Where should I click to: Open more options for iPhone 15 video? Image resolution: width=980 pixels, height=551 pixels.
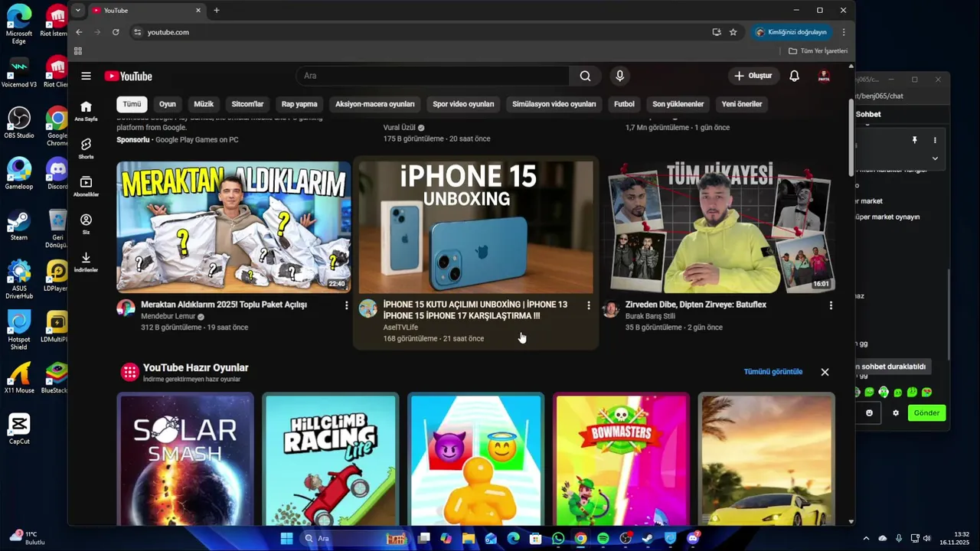click(589, 305)
